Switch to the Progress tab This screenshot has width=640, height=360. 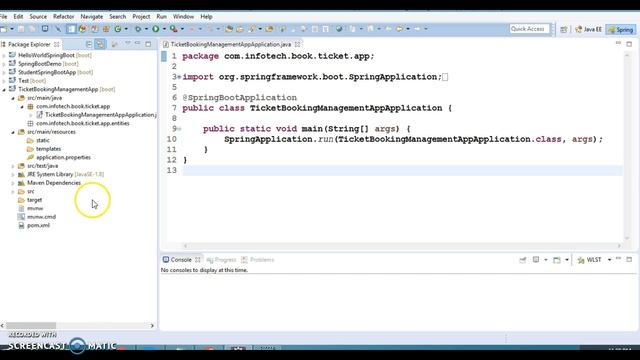(222, 260)
